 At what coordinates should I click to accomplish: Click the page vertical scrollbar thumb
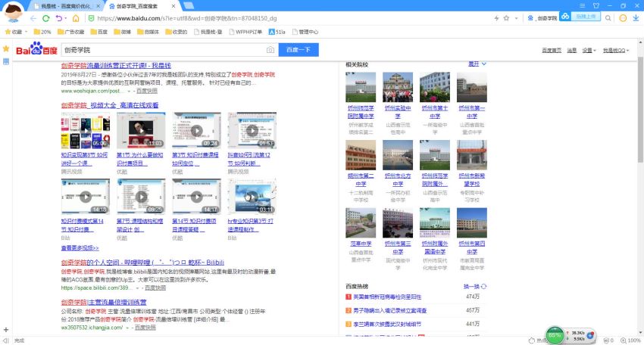tap(640, 109)
